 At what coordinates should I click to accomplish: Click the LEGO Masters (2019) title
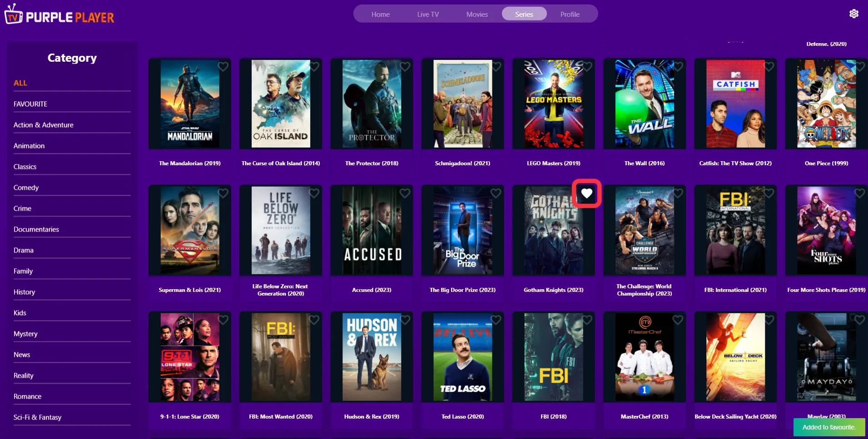(553, 163)
